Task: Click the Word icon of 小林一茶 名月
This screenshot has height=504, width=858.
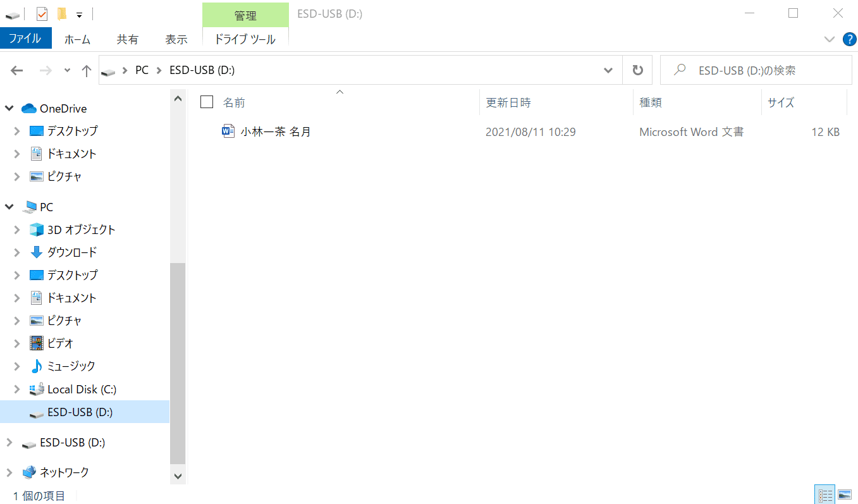Action: [228, 132]
